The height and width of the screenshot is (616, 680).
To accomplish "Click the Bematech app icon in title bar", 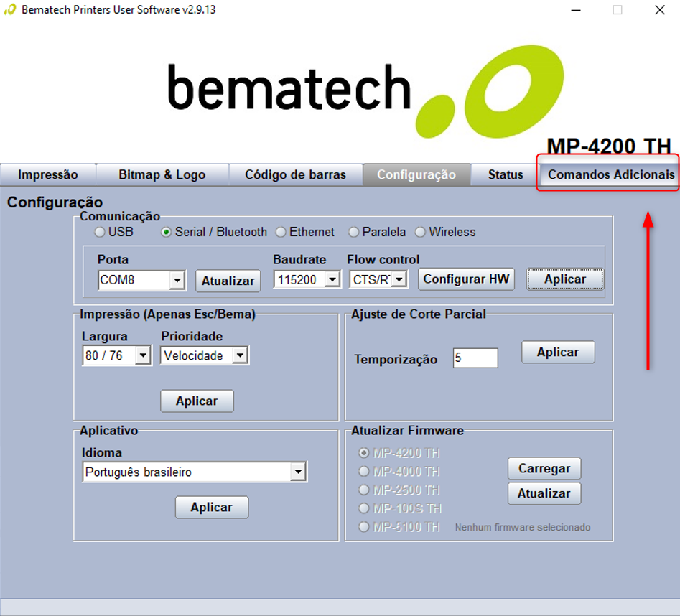I will [x=9, y=9].
